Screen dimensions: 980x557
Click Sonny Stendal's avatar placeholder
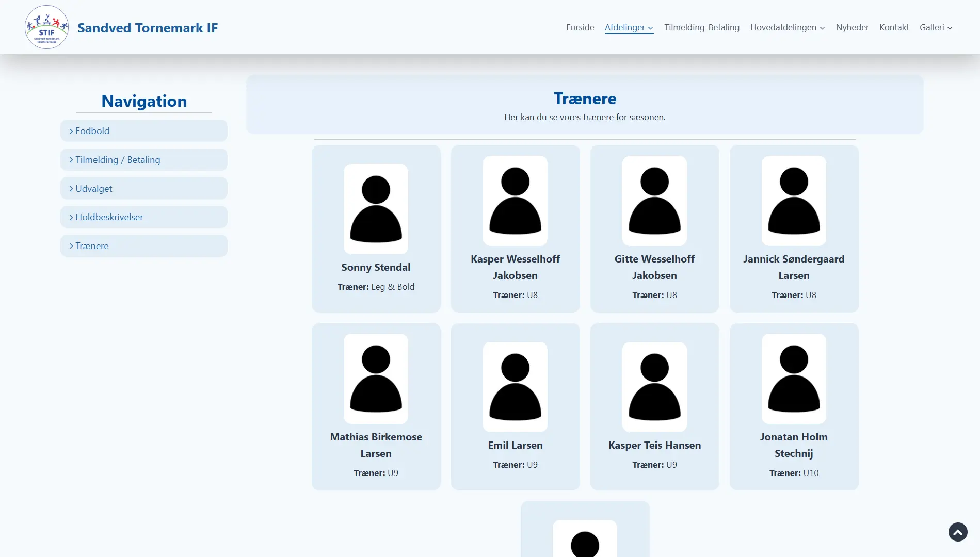click(376, 209)
